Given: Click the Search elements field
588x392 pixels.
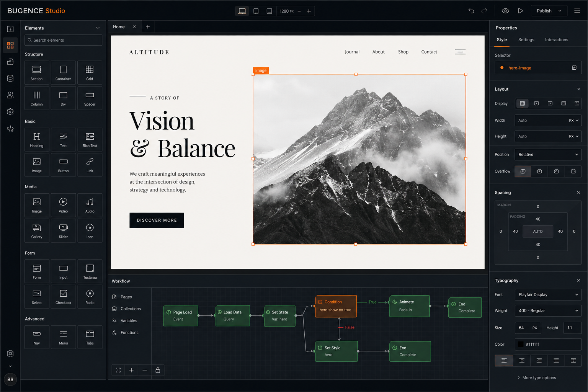Looking at the screenshot, I should [64, 40].
